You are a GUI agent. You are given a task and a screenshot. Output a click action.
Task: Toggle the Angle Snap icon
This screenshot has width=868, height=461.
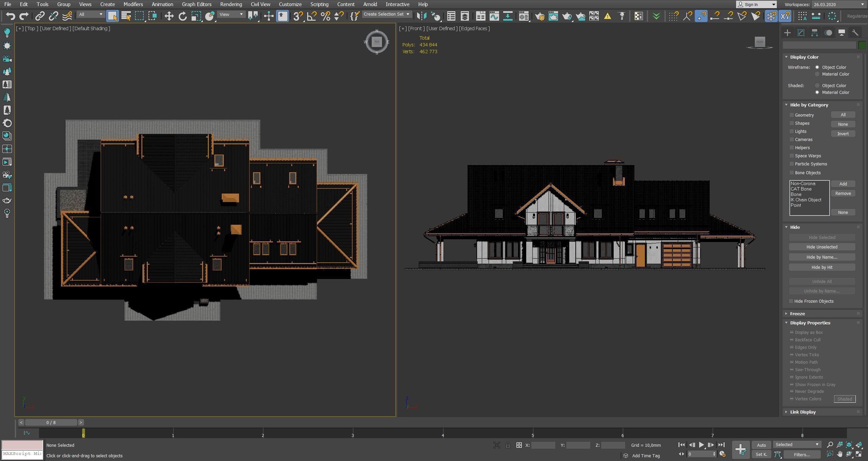coord(312,16)
